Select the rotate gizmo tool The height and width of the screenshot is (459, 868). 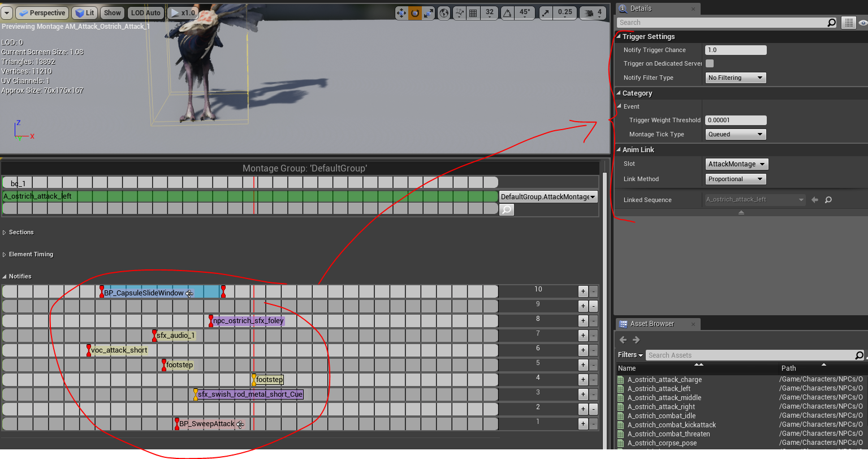415,13
